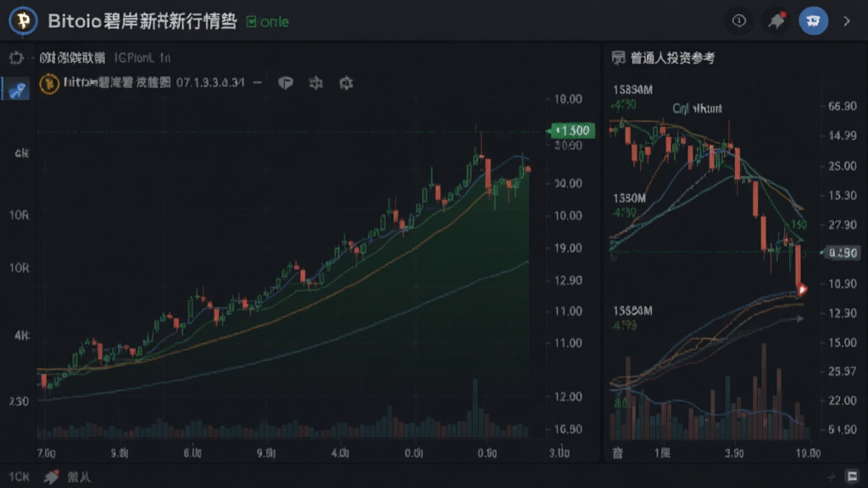Click 3.90 on right chart time axis
The image size is (868, 488).
[734, 453]
